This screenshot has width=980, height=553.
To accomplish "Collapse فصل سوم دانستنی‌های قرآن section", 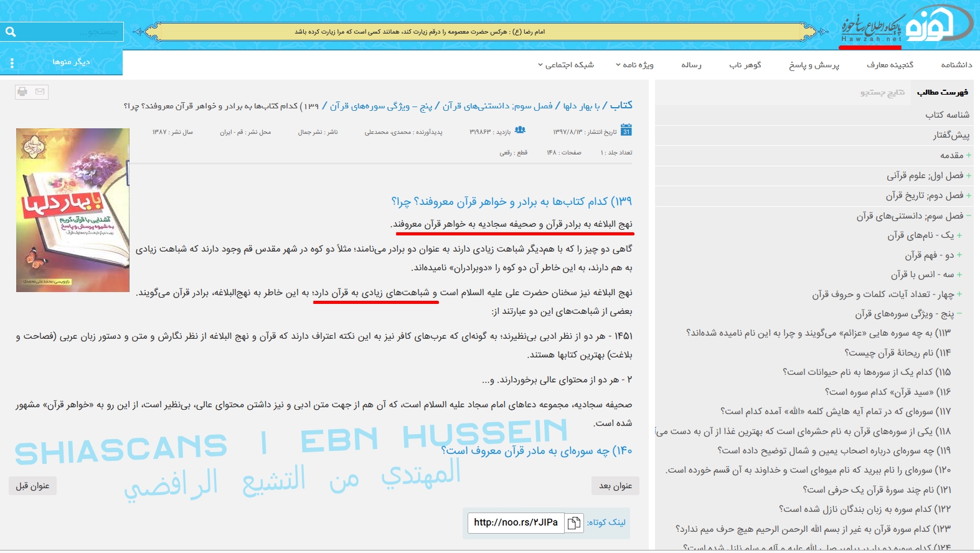I will 968,215.
